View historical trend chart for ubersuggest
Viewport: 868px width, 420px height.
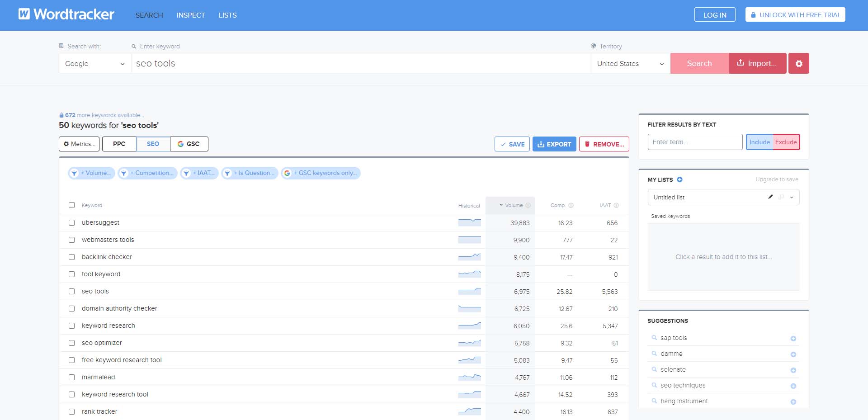point(470,222)
